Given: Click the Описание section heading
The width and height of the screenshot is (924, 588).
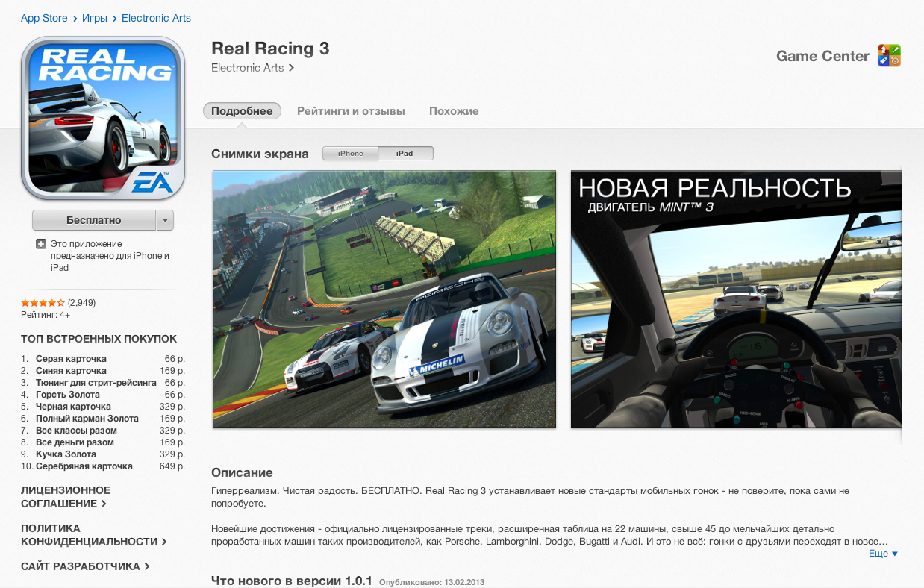Looking at the screenshot, I should pos(242,472).
